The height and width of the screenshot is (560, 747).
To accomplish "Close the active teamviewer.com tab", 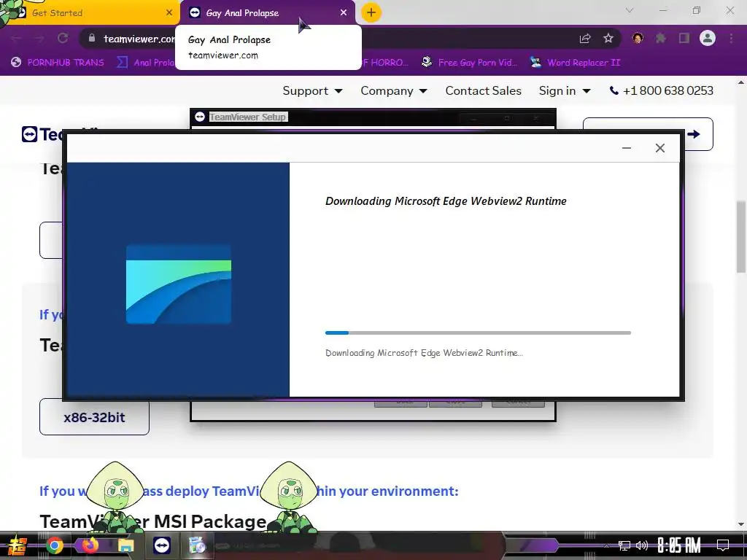I will pos(344,13).
